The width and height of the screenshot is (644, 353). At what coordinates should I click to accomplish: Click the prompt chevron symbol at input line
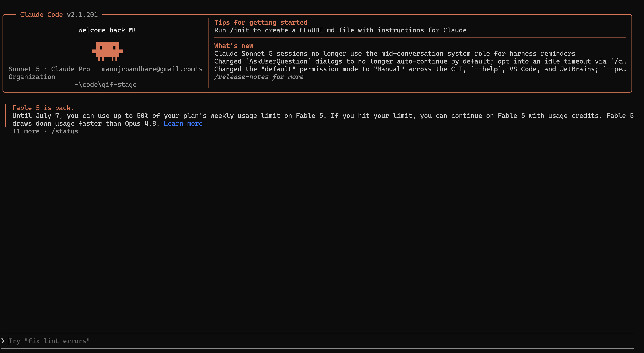coord(3,341)
